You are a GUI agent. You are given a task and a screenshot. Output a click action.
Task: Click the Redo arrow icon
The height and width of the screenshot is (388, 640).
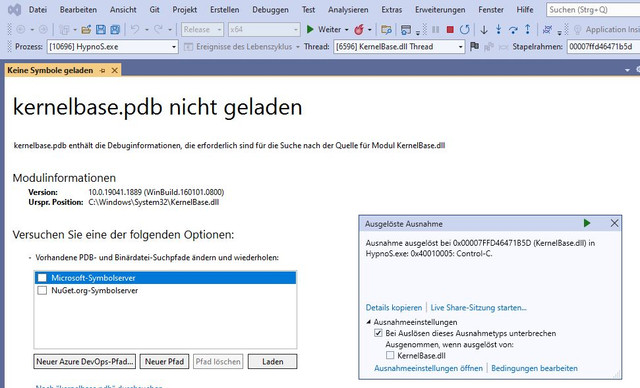(158, 29)
